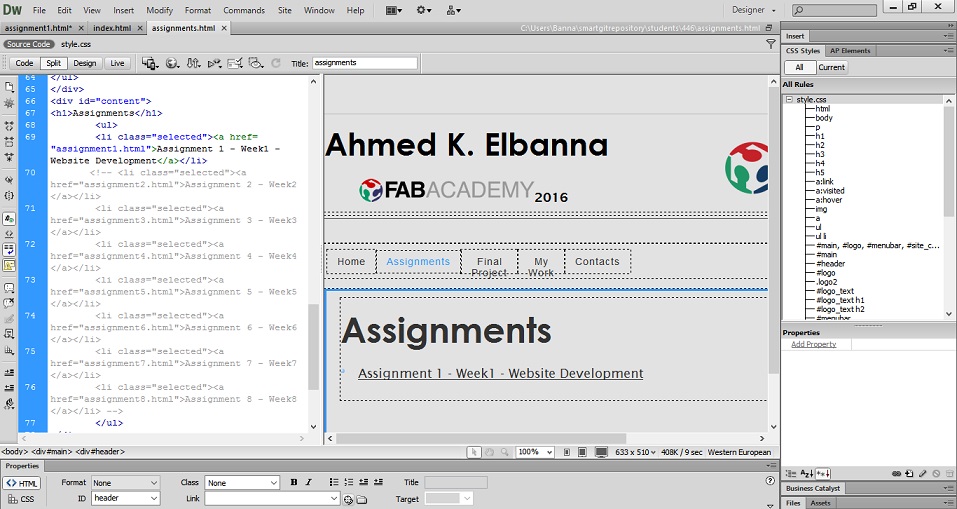Image resolution: width=957 pixels, height=509 pixels.
Task: Show list view A-Z in CSS Properties
Action: coord(807,474)
